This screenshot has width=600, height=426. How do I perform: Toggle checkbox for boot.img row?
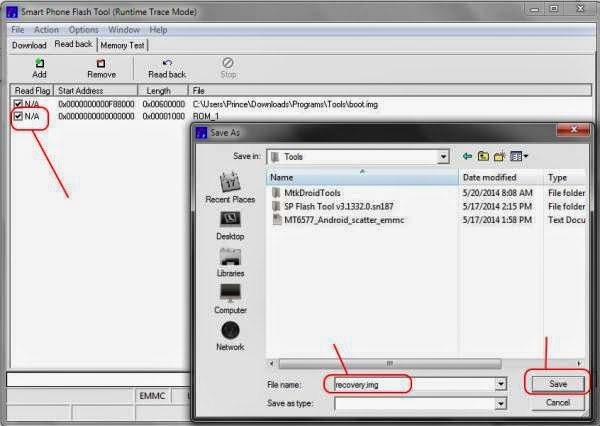point(18,104)
